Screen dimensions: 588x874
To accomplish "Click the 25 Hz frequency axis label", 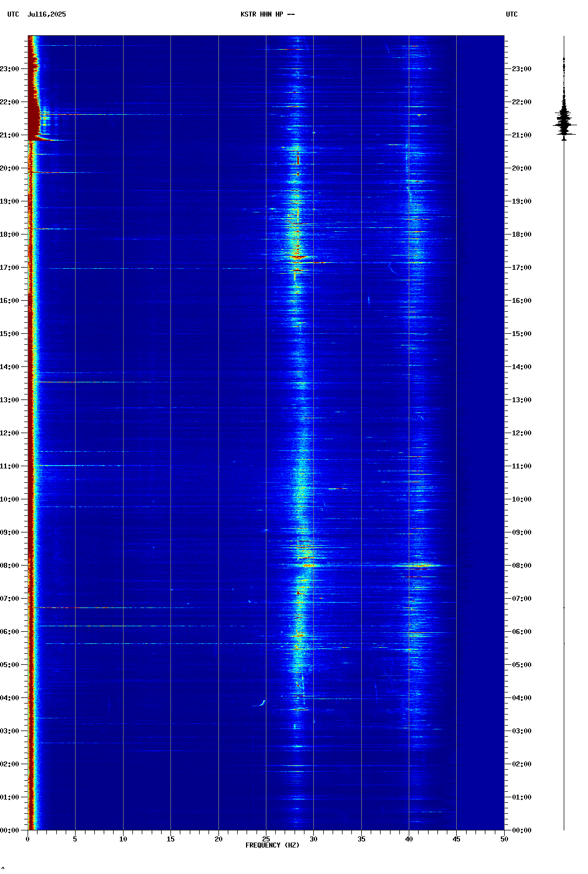I will (266, 839).
